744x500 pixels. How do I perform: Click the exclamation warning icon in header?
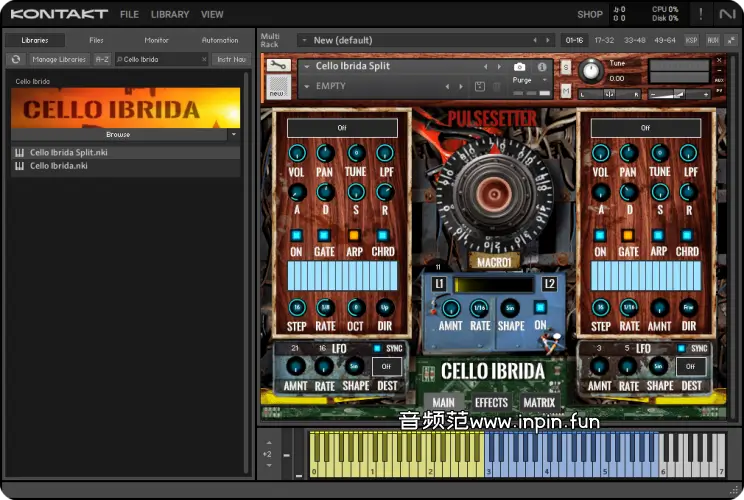(700, 14)
